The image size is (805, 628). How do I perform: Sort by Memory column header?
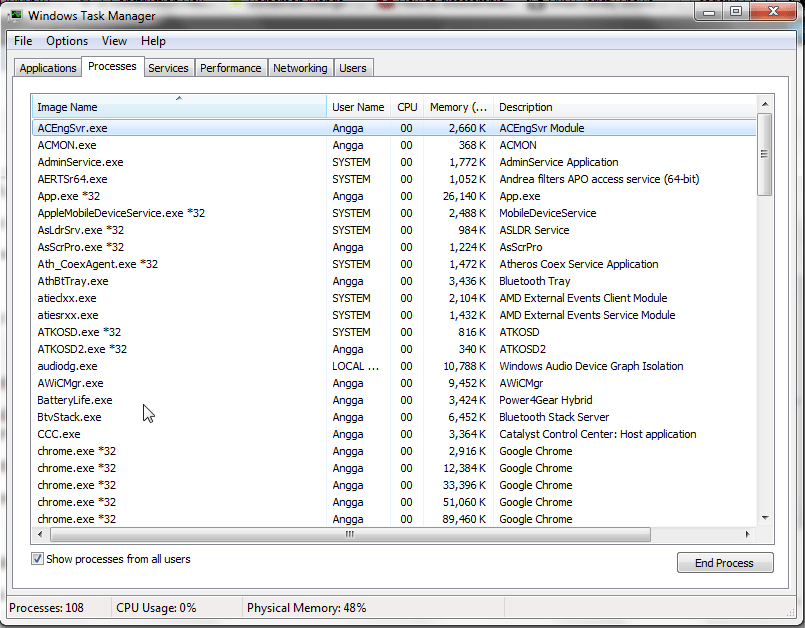click(x=458, y=107)
